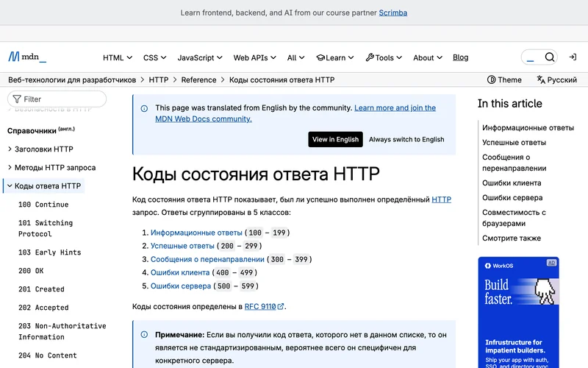Screen dimensions: 588x368
Task: Open the Tools dropdown menu
Action: coord(384,57)
